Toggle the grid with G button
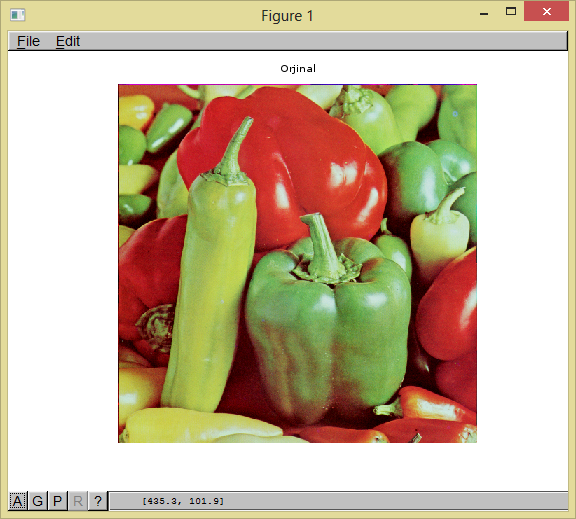The width and height of the screenshot is (576, 519). 37,501
